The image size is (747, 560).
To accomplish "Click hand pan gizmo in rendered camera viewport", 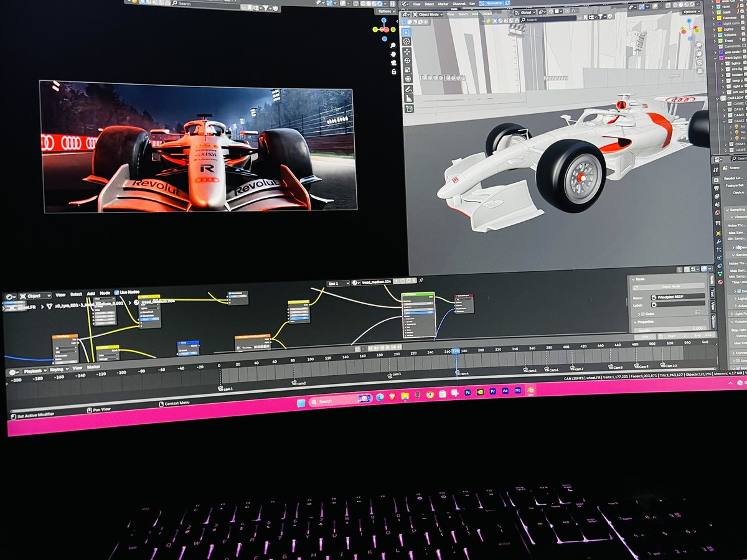I will [393, 54].
